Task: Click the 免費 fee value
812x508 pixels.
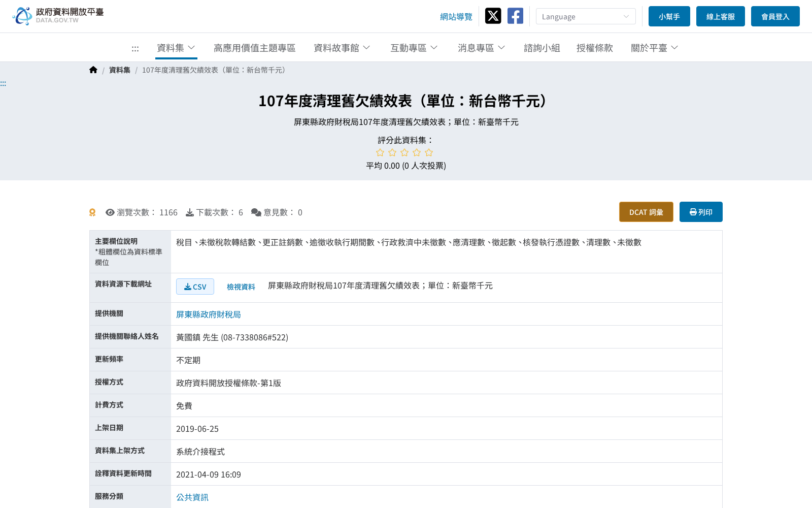Action: [x=184, y=406]
